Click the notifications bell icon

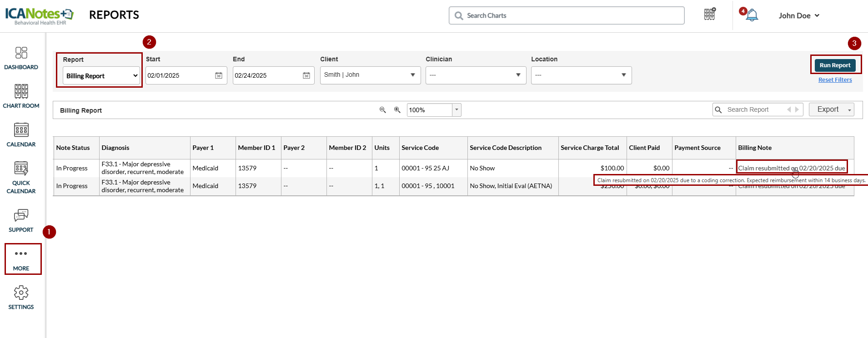[752, 15]
